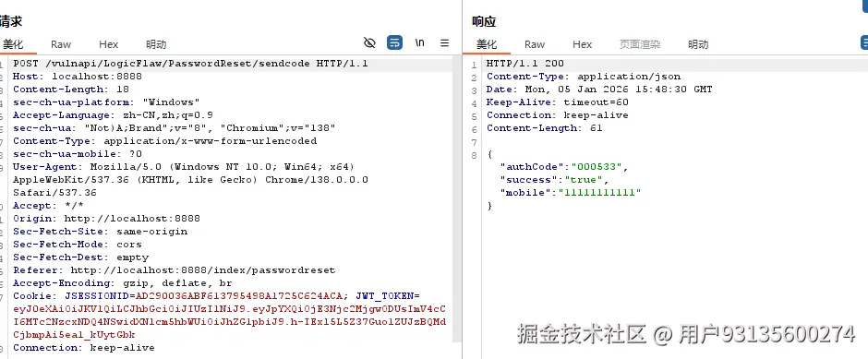Click the Sec-Fetch-Site: same-origin header
The height and width of the screenshot is (359, 868).
[x=101, y=232]
